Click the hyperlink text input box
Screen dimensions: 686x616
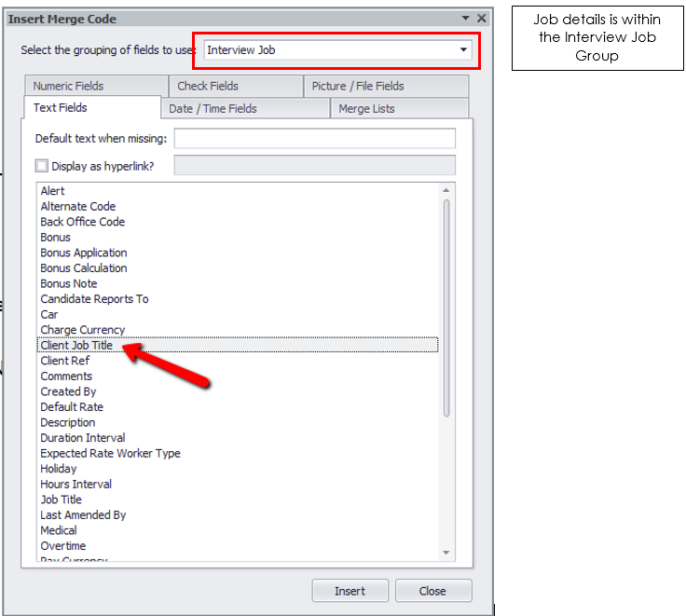pyautogui.click(x=314, y=166)
